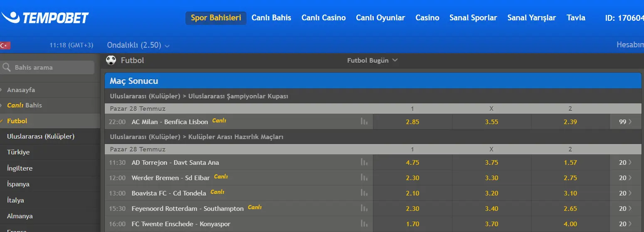Click the Tempobet logo

(45, 18)
